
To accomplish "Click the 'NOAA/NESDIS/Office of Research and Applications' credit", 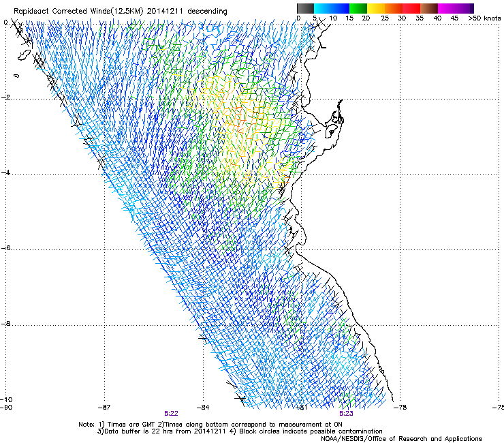I will point(401,439).
